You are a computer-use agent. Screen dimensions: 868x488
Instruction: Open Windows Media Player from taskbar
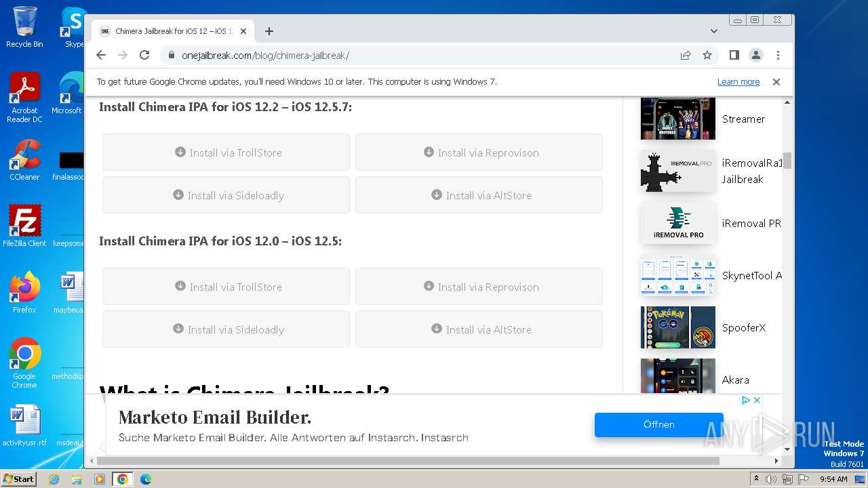click(100, 479)
